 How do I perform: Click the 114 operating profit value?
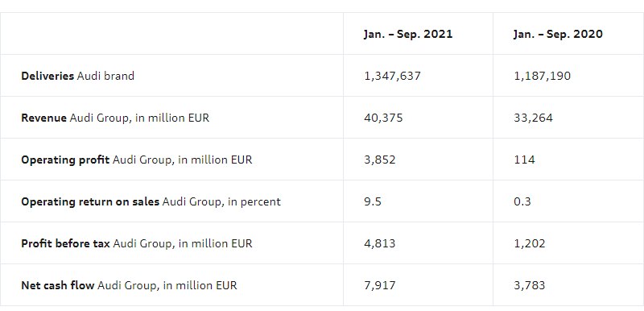point(524,160)
